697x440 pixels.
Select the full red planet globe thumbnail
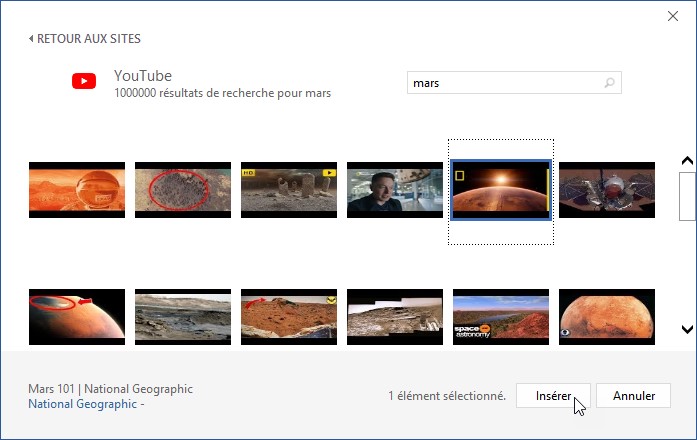pyautogui.click(x=606, y=317)
